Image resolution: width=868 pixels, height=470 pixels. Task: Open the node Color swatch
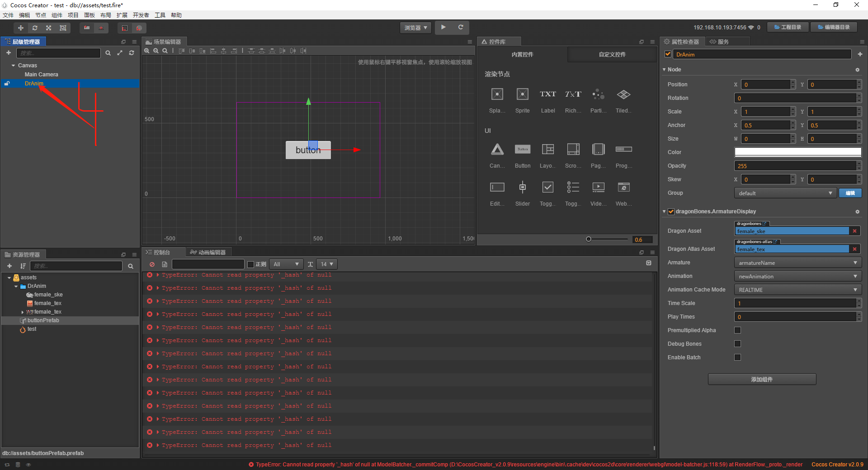tap(798, 152)
